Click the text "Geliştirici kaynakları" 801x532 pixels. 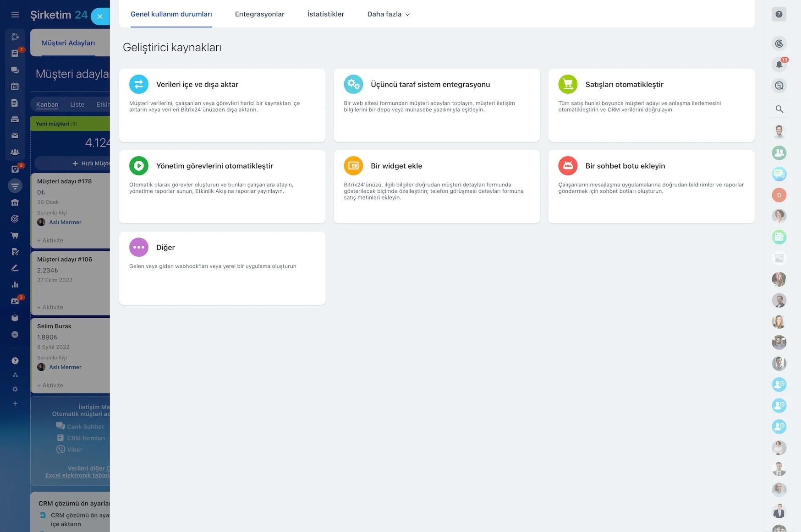(172, 48)
